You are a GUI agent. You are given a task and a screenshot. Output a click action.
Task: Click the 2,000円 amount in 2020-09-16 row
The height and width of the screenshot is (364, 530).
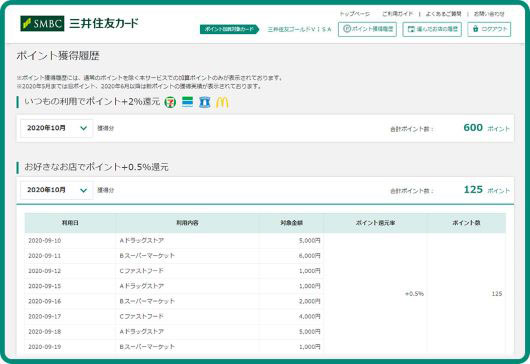[x=310, y=301]
